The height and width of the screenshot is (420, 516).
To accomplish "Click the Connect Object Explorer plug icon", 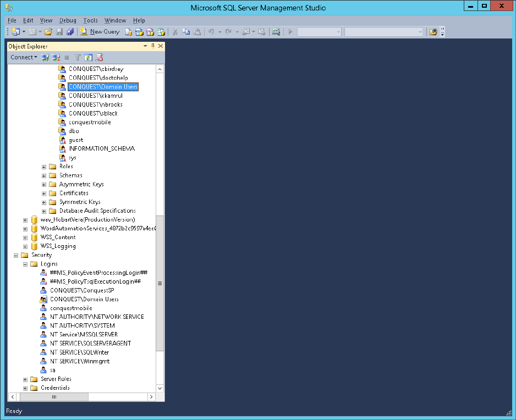I will click(45, 58).
